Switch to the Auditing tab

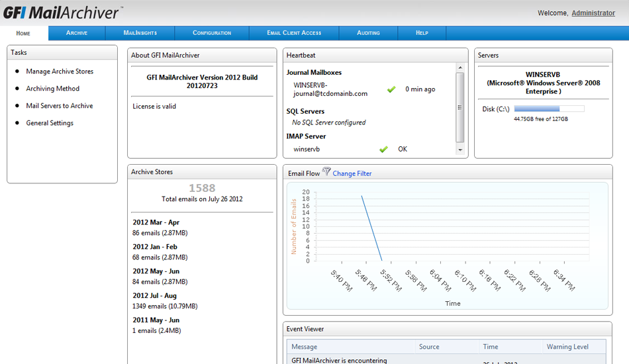368,33
